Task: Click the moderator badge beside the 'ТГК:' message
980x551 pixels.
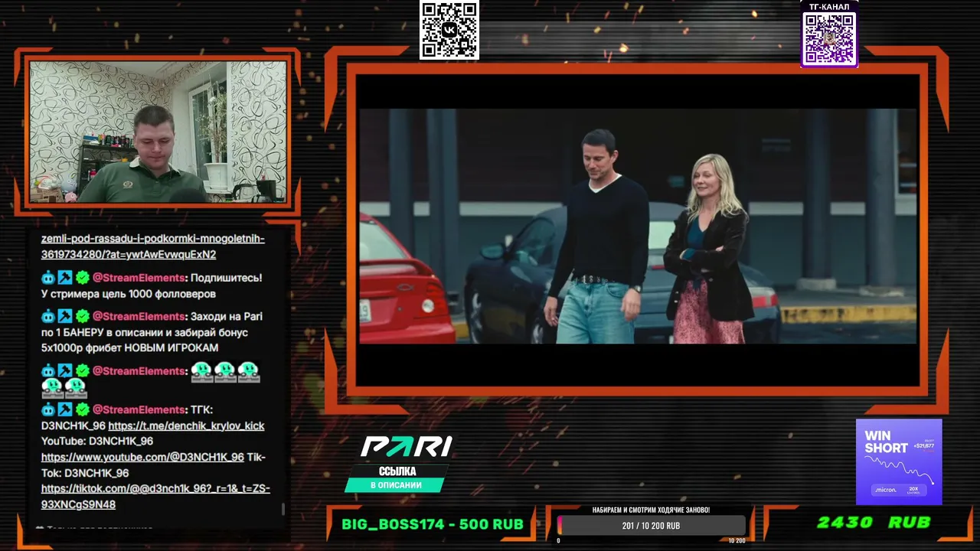Action: (x=65, y=409)
